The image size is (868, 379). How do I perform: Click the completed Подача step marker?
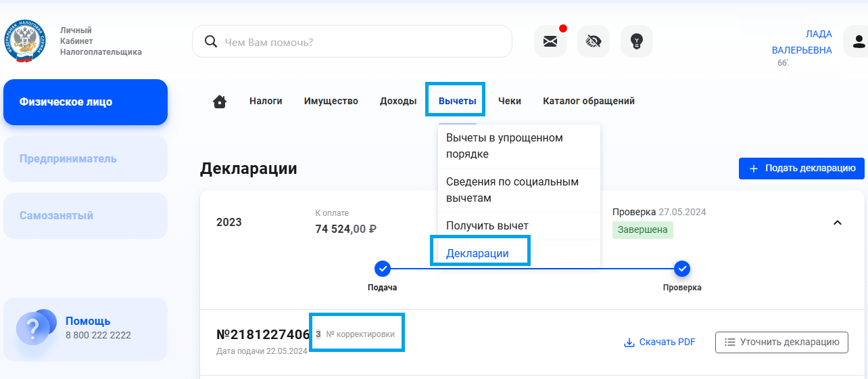pyautogui.click(x=383, y=269)
